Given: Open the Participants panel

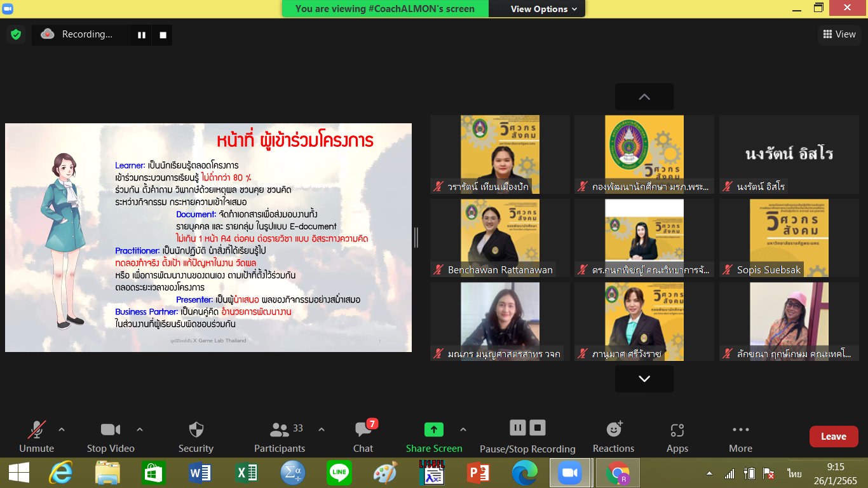Looking at the screenshot, I should [x=280, y=437].
